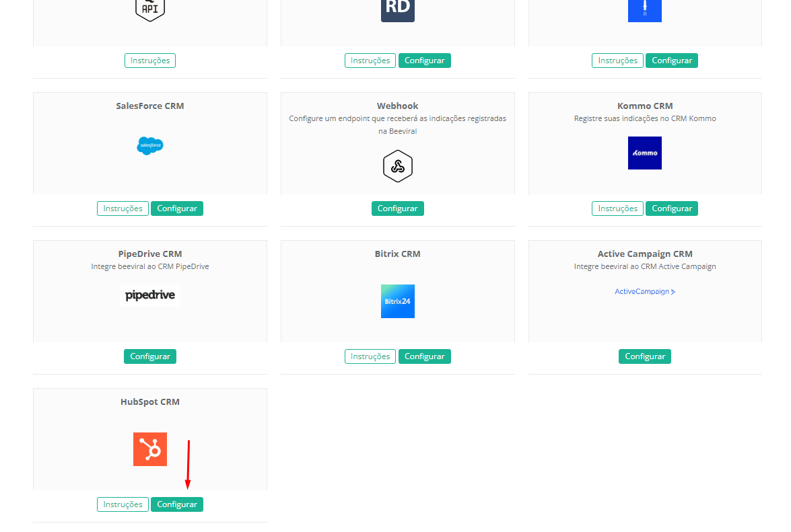791x532 pixels.
Task: Open Instruções for SalesForce CRM
Action: coord(123,208)
